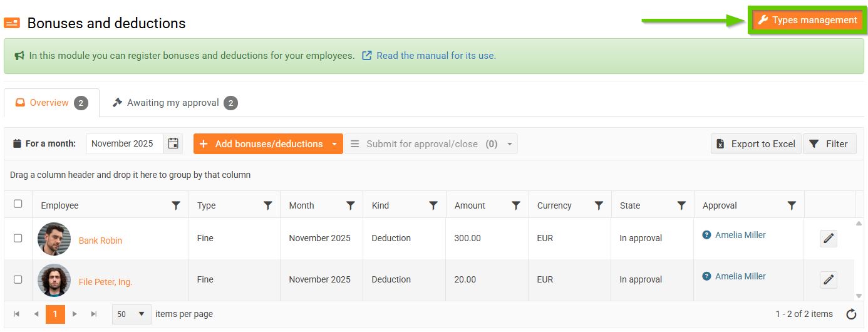The image size is (868, 332).
Task: Open the Amount column filter icon
Action: click(x=516, y=205)
